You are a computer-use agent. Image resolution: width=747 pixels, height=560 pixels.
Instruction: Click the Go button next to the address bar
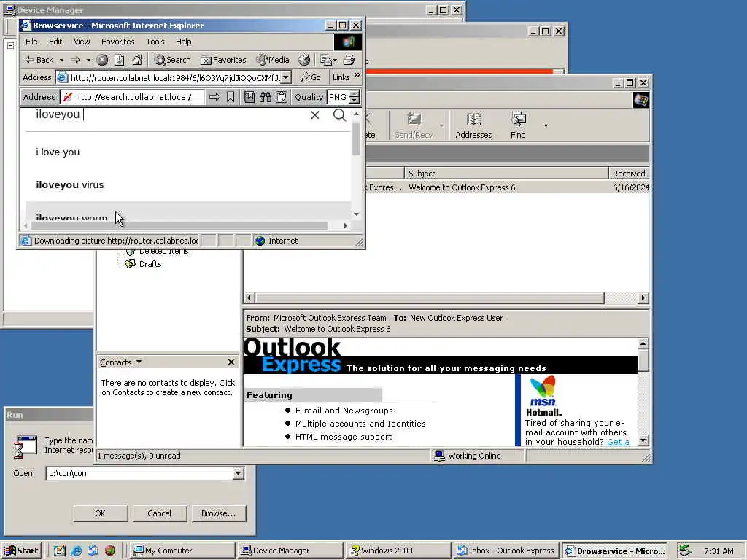point(311,77)
